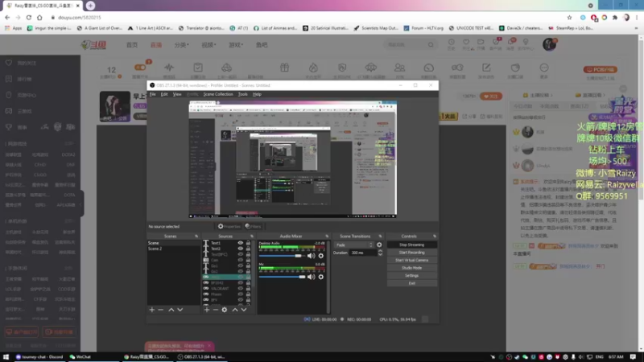The height and width of the screenshot is (362, 644).
Task: Open the OBS Edit menu
Action: tap(164, 94)
